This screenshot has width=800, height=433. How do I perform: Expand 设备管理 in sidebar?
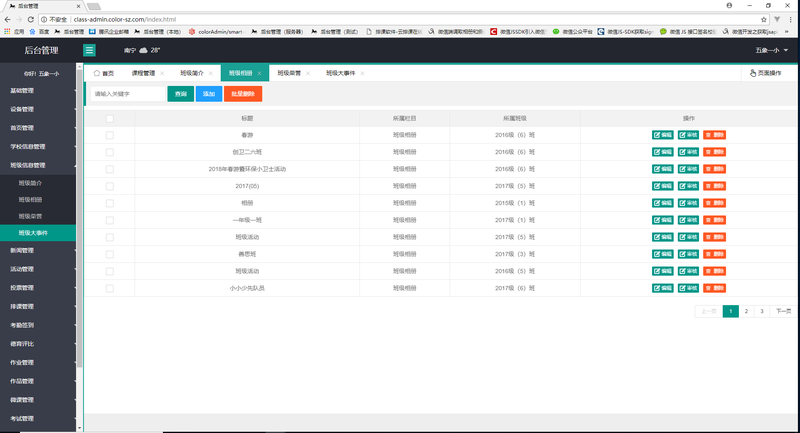tap(38, 109)
